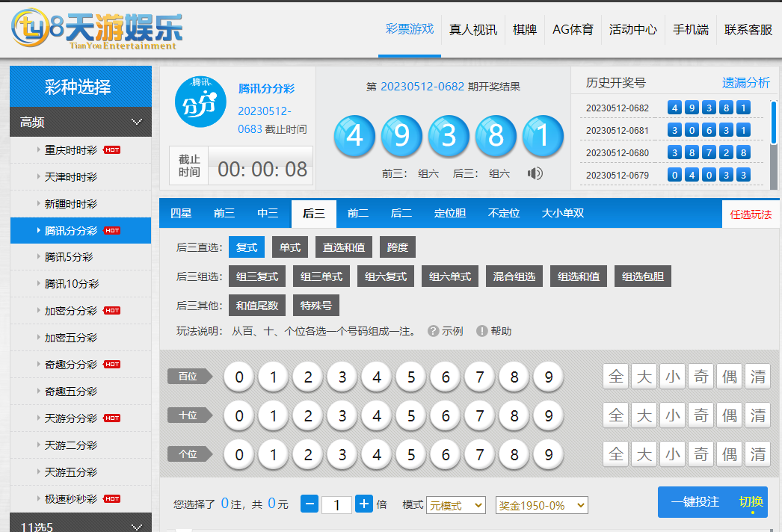Image resolution: width=782 pixels, height=532 pixels.
Task: Choose the 跨度 bet type
Action: [x=398, y=247]
